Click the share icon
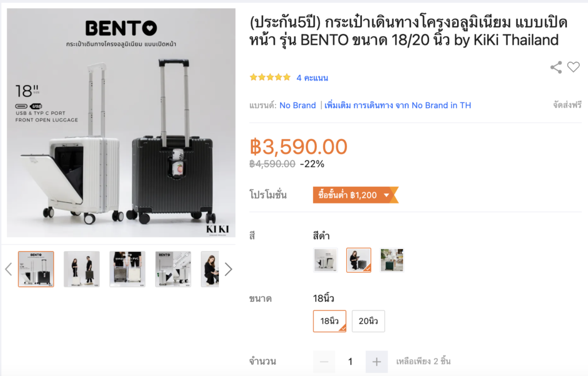The image size is (588, 376). 556,67
